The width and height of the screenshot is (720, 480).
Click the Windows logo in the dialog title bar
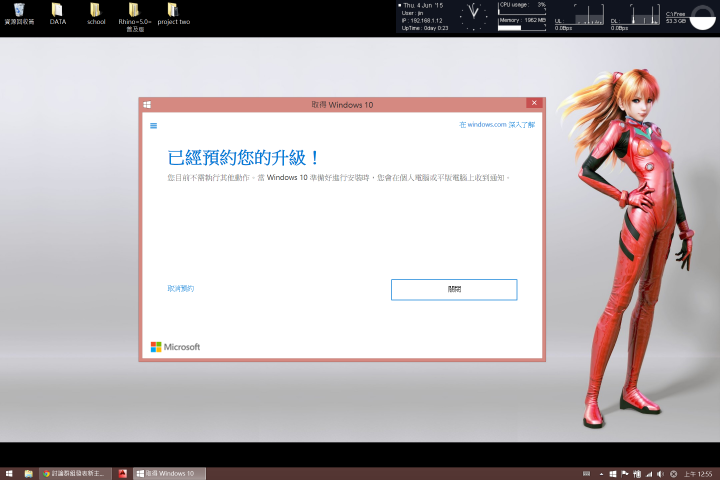click(x=147, y=105)
